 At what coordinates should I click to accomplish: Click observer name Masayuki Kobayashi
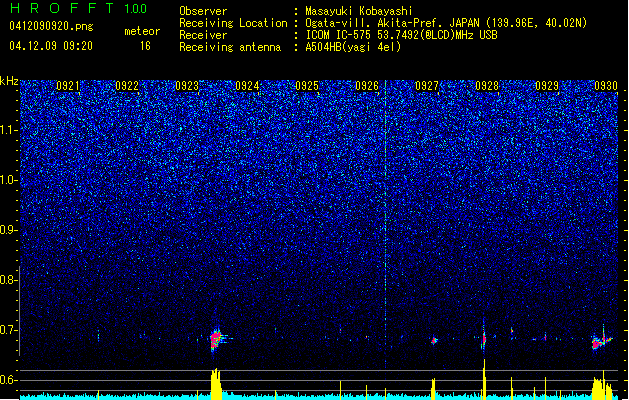click(359, 11)
